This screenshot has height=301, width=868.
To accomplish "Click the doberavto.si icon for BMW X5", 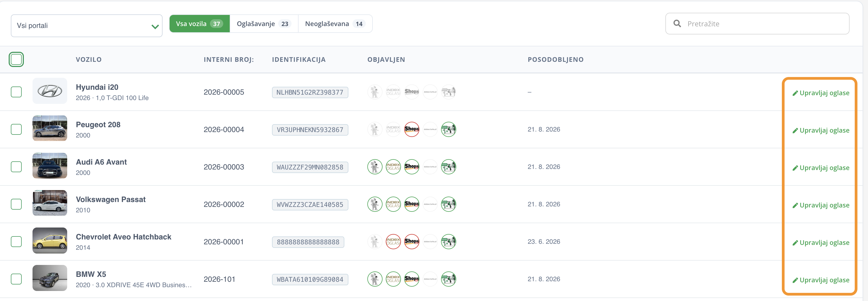I will pos(430,279).
